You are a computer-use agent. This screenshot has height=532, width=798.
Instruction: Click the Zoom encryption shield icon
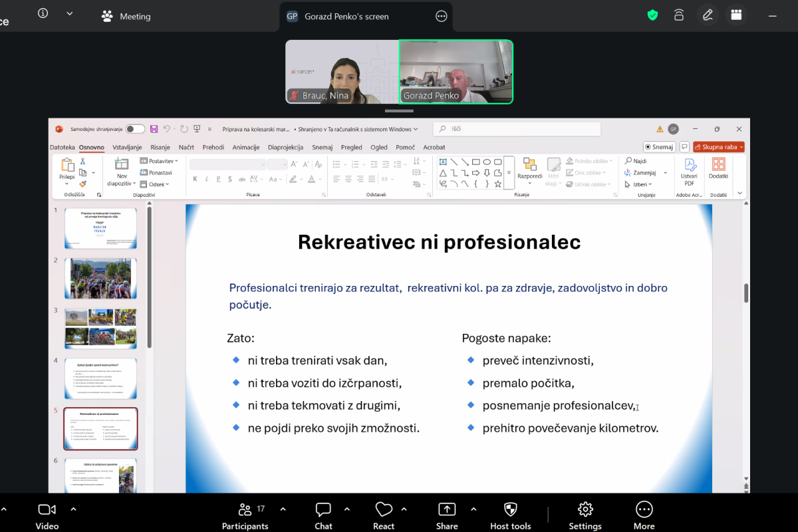652,15
